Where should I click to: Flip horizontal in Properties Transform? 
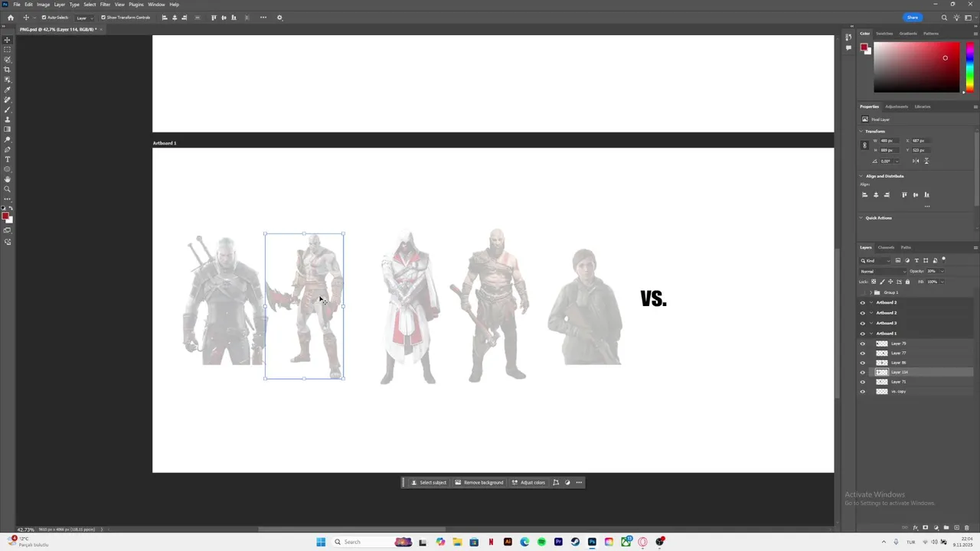[915, 161]
